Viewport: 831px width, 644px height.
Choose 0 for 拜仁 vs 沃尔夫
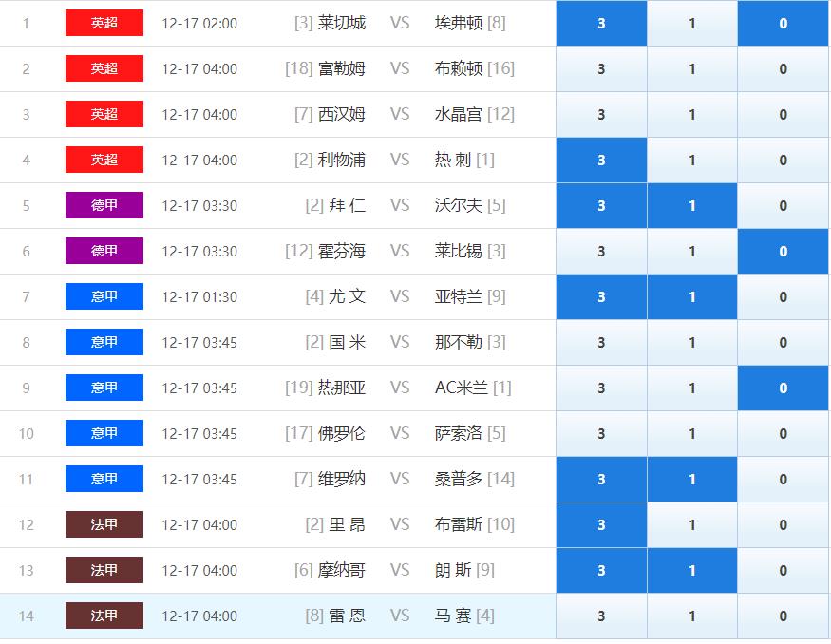click(x=783, y=206)
